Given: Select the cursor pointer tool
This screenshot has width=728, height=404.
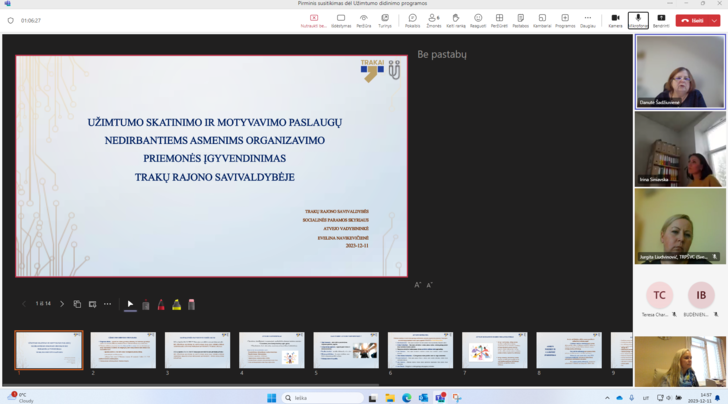Looking at the screenshot, I should pyautogui.click(x=130, y=305).
